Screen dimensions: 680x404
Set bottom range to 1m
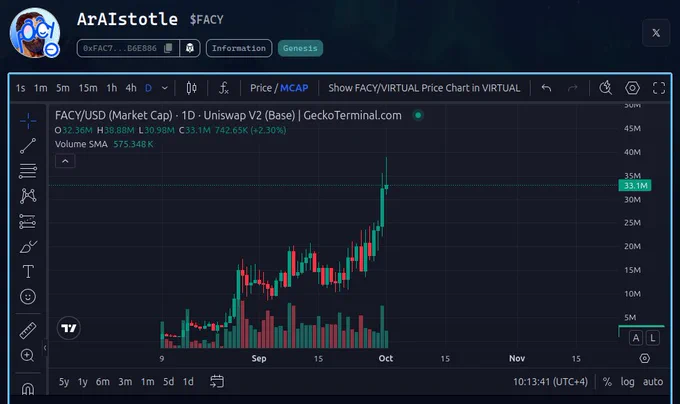(147, 381)
